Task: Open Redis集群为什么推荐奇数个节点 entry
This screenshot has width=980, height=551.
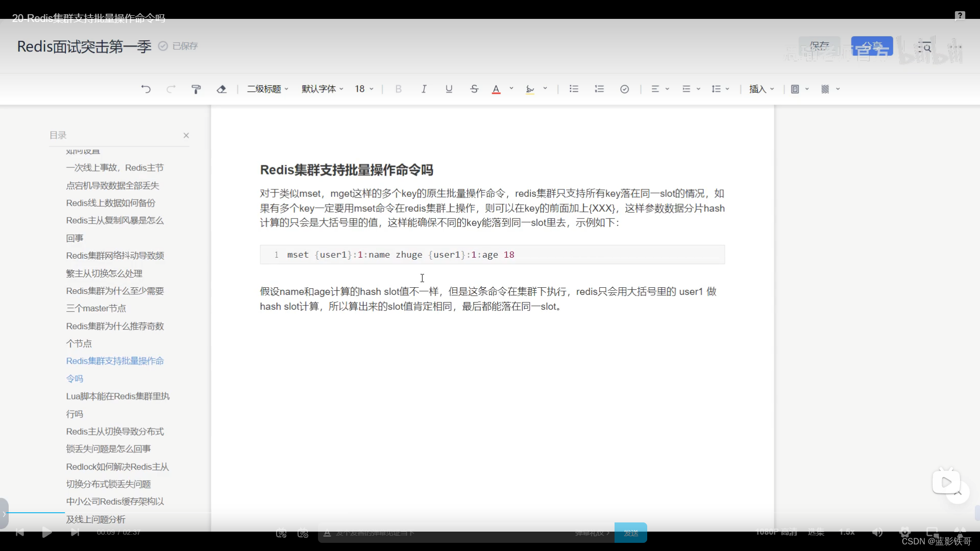Action: (x=115, y=335)
